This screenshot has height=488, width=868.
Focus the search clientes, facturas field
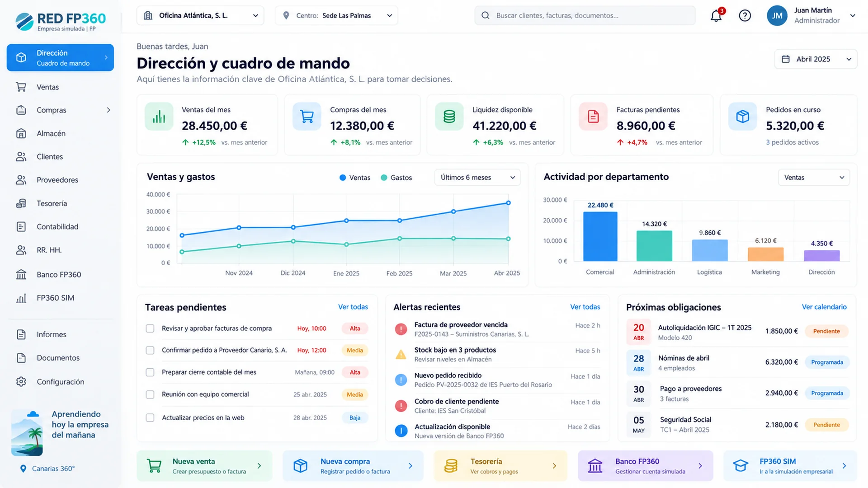(585, 15)
